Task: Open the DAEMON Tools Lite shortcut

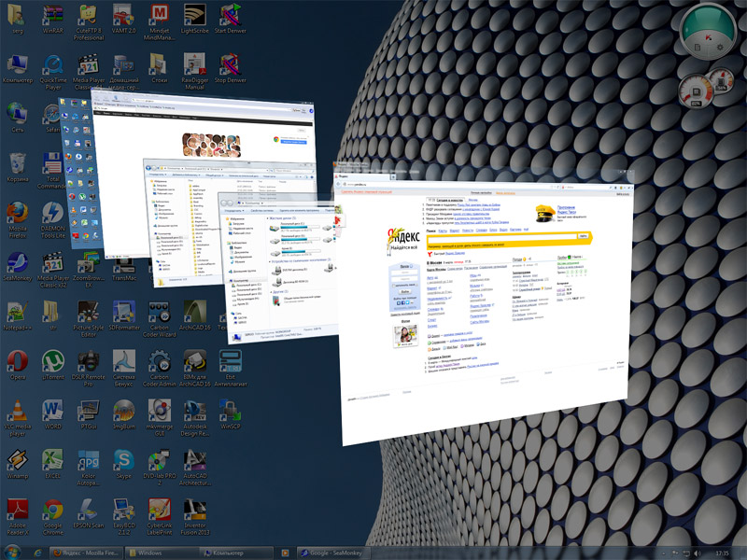Action: pos(53,219)
